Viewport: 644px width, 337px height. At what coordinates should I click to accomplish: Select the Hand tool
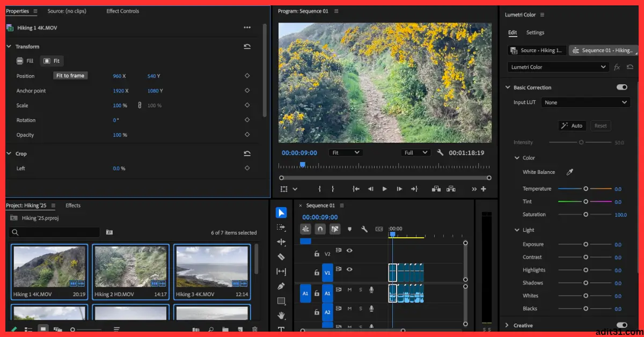pyautogui.click(x=281, y=316)
